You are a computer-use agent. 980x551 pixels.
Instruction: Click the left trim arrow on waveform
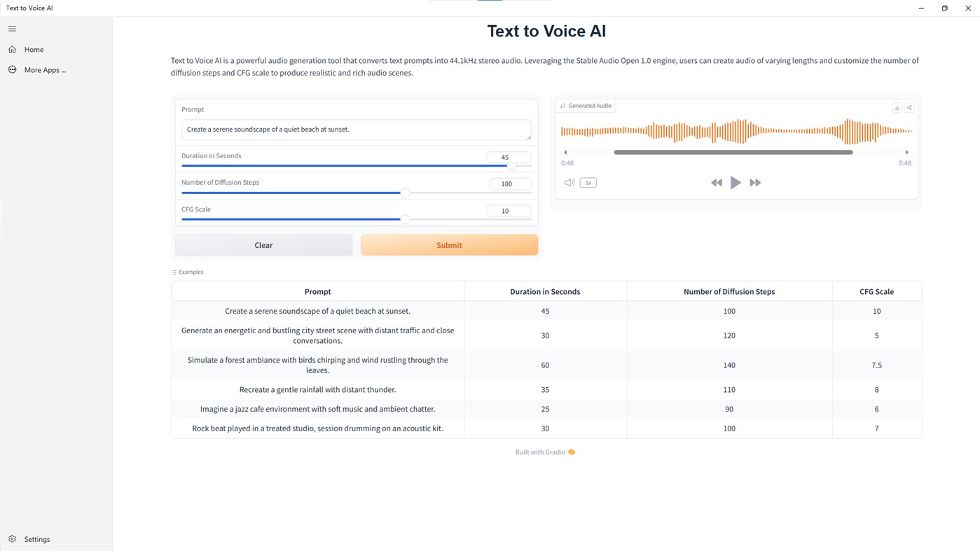(565, 152)
